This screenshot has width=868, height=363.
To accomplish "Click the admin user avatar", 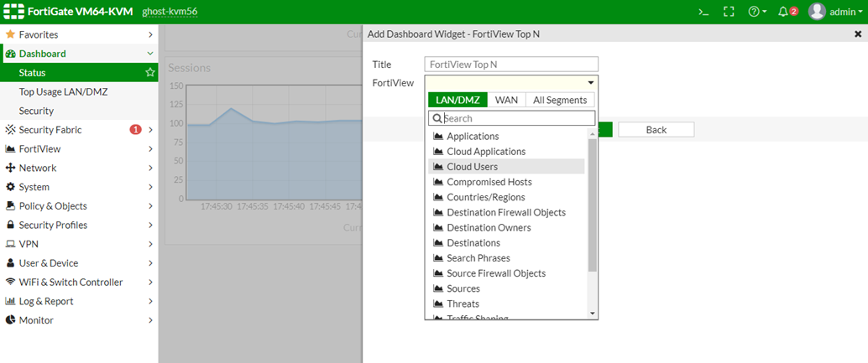I will point(817,12).
